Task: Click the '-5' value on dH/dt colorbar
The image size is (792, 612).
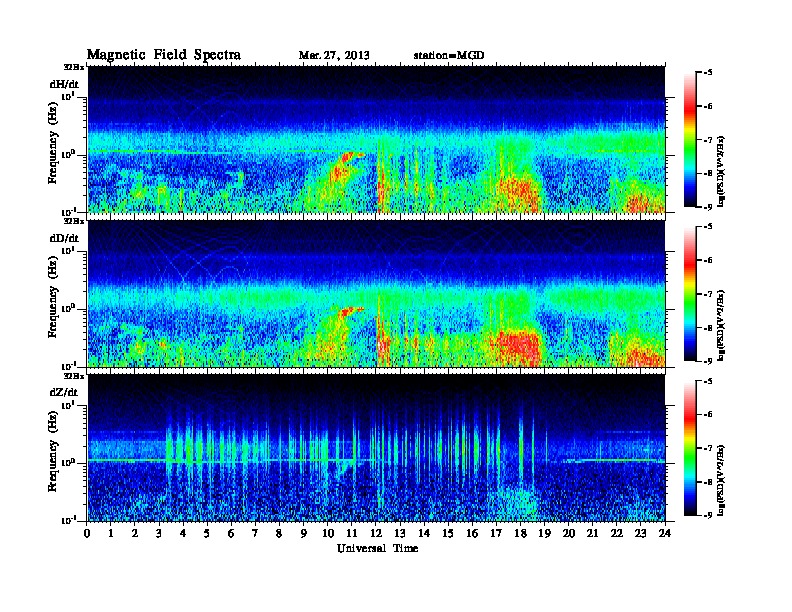Action: pyautogui.click(x=708, y=73)
